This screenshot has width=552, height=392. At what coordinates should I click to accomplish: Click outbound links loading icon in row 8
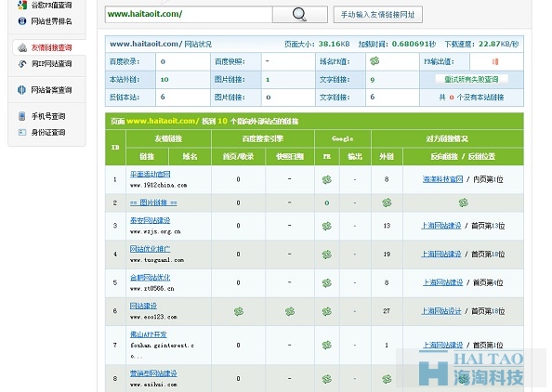point(387,379)
